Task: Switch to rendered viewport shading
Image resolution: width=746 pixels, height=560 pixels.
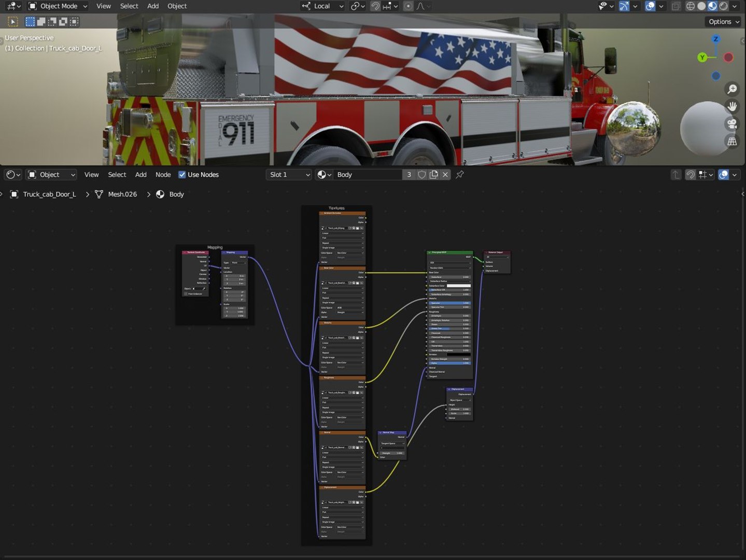Action: 723,6
